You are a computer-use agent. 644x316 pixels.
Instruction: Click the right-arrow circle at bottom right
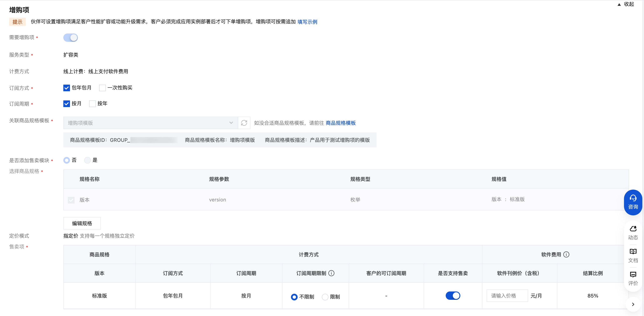633,304
